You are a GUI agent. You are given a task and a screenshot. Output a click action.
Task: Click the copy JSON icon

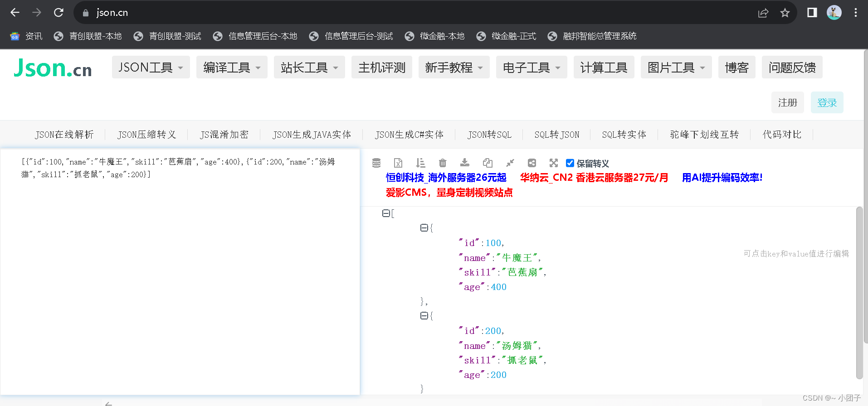click(488, 163)
